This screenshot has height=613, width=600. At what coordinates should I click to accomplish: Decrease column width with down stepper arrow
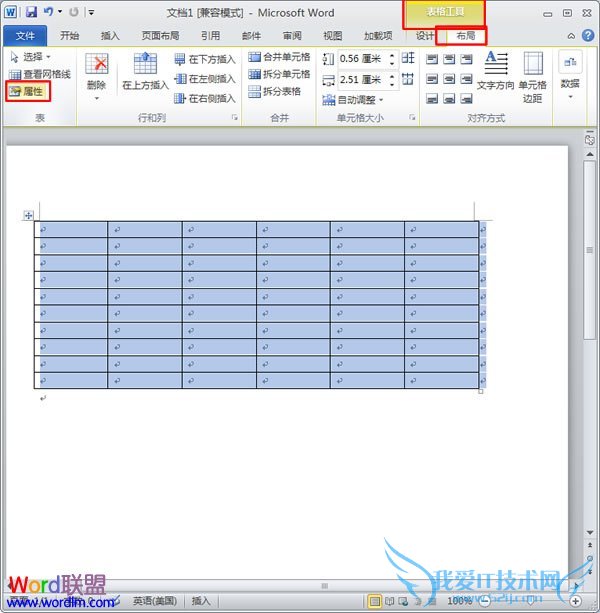(x=392, y=84)
